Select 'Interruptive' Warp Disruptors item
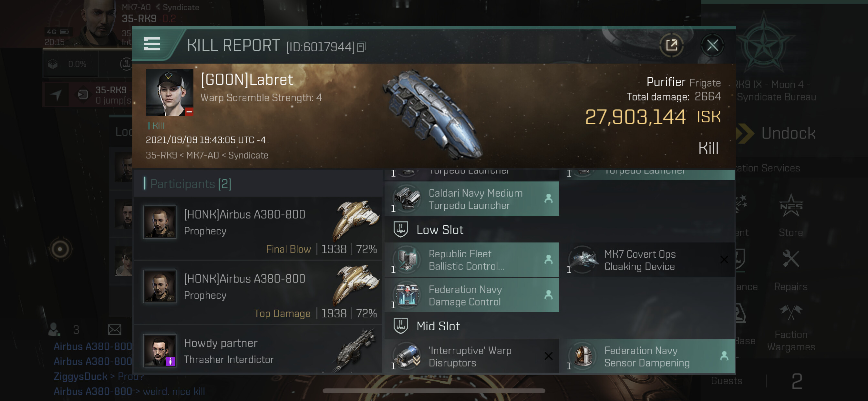This screenshot has height=401, width=868. tap(472, 356)
